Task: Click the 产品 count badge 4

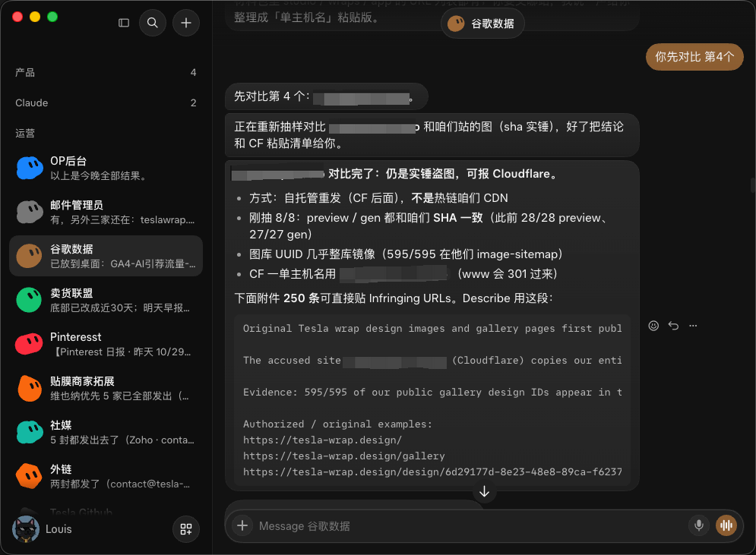Action: (x=193, y=73)
